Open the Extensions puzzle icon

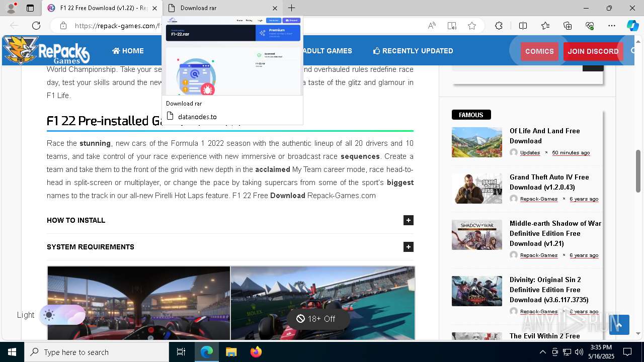pos(499,26)
